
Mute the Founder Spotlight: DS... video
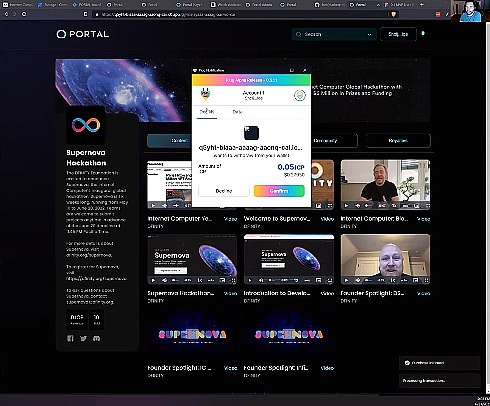click(x=357, y=280)
